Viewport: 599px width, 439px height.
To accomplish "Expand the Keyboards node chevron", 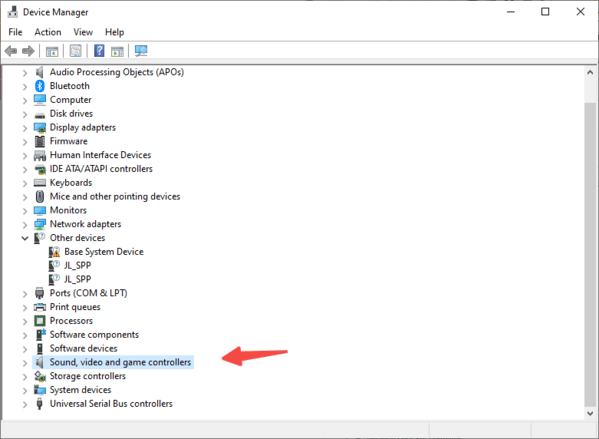I will click(25, 183).
